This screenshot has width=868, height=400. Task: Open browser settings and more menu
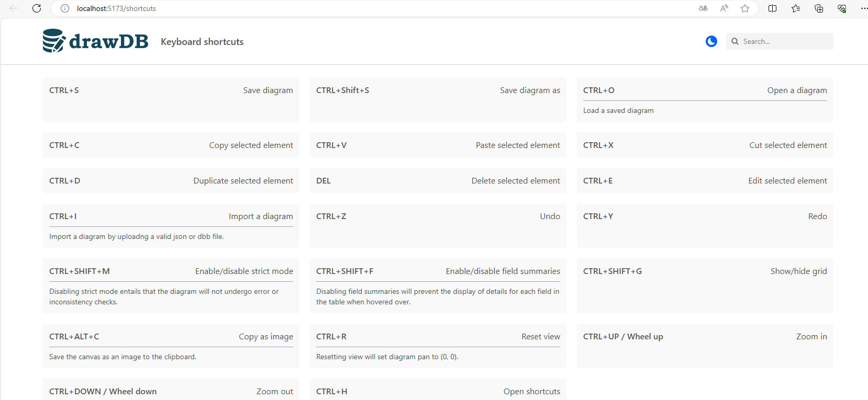[864, 8]
